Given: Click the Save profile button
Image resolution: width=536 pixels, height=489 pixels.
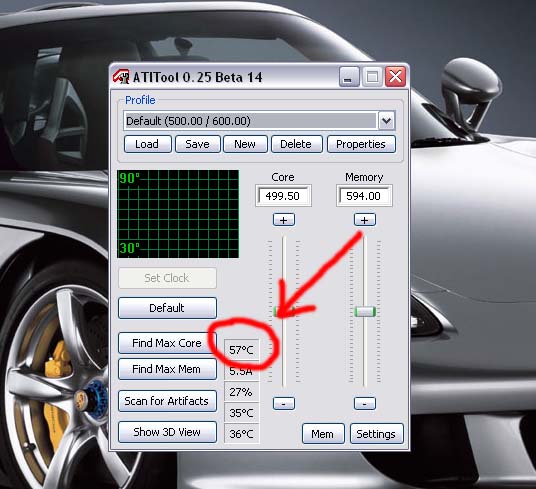Looking at the screenshot, I should 197,144.
